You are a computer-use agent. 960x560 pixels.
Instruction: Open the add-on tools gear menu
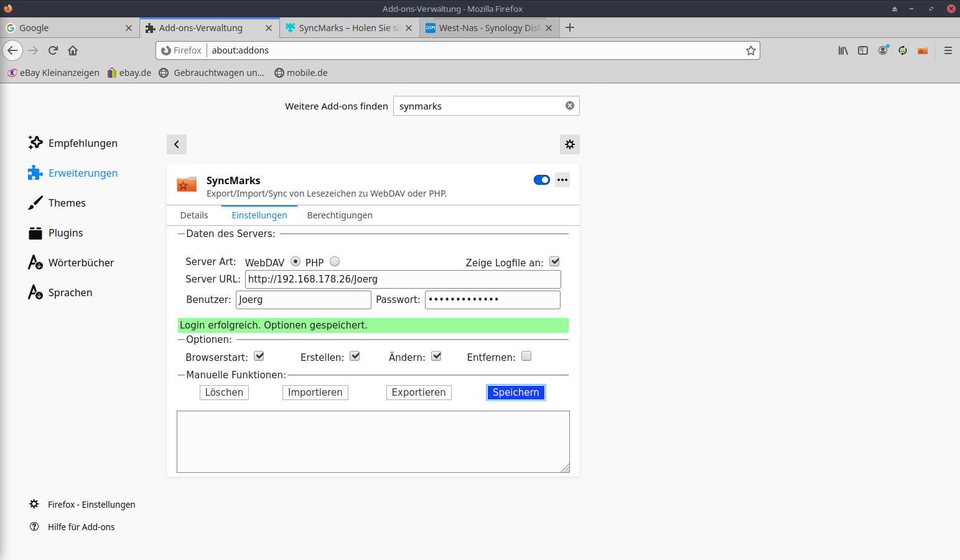click(570, 144)
